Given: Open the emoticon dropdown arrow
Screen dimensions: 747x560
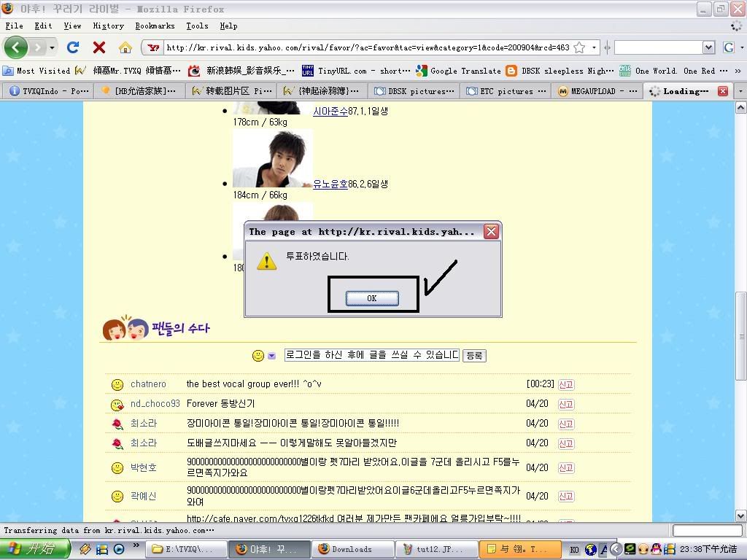Looking at the screenshot, I should 271,356.
